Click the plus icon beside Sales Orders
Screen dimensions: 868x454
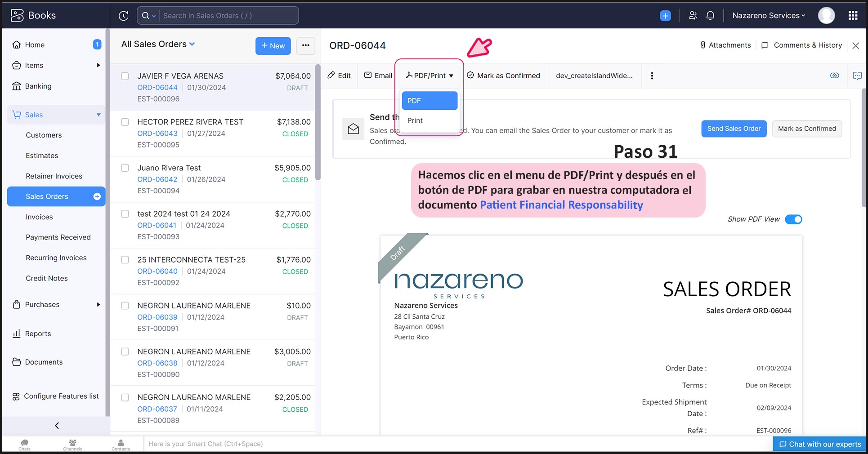click(x=97, y=196)
